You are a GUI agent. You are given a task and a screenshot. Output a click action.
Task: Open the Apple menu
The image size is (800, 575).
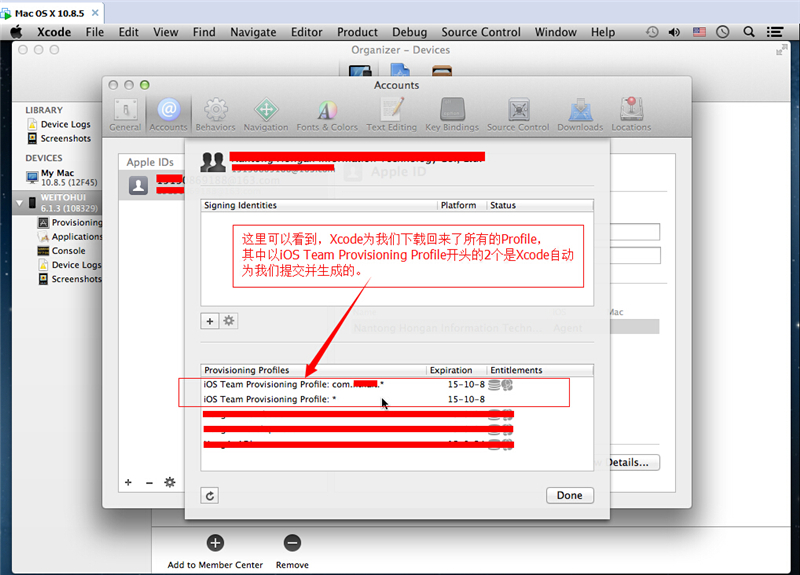(x=16, y=32)
